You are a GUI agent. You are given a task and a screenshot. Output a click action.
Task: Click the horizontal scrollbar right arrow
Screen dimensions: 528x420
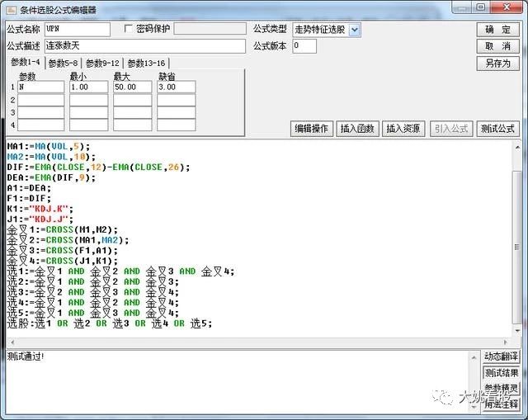(x=505, y=342)
